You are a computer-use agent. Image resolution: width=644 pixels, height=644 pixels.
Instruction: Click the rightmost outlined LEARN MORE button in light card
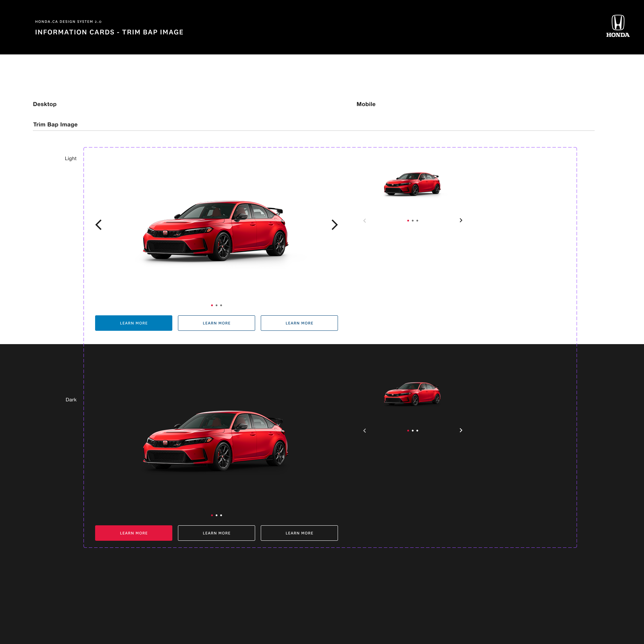(x=299, y=323)
